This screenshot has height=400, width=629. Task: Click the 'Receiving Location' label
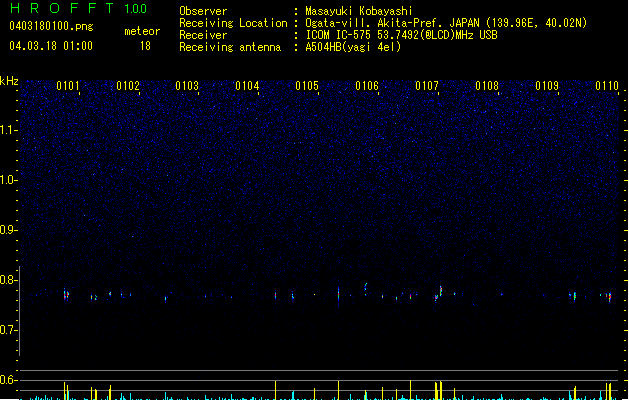point(233,23)
